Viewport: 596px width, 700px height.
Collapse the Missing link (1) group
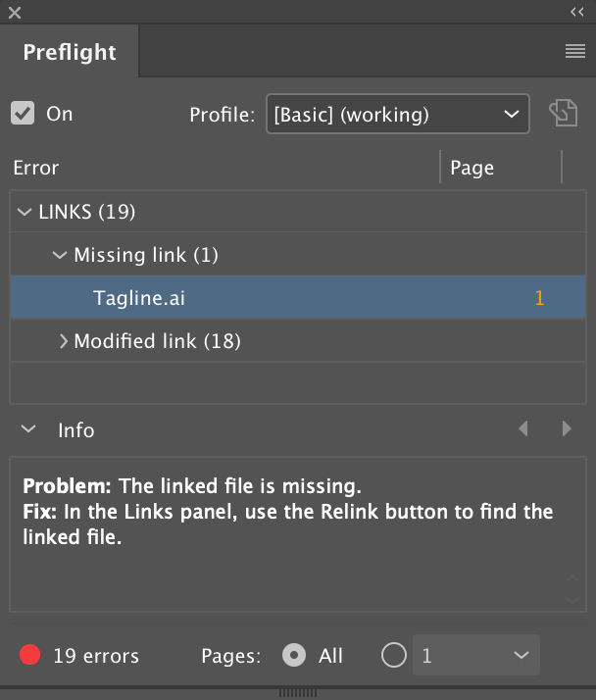click(60, 255)
